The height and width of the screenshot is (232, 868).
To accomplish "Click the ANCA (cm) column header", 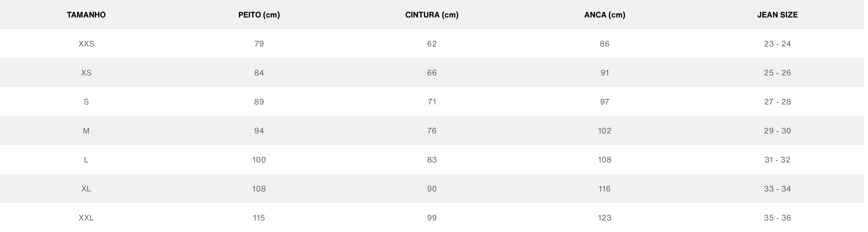I will [605, 15].
